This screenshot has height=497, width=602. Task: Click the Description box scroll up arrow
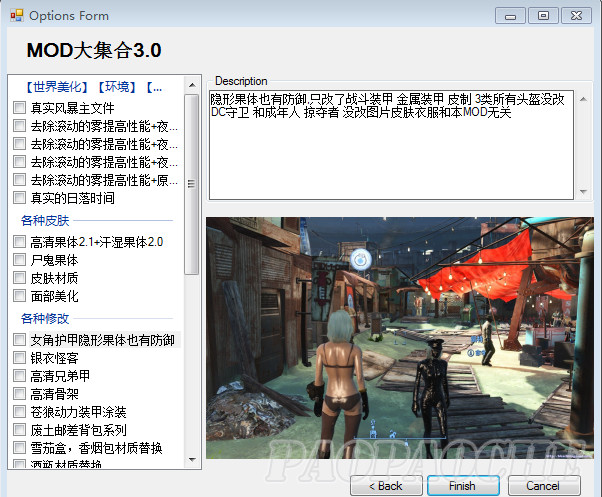tap(583, 99)
